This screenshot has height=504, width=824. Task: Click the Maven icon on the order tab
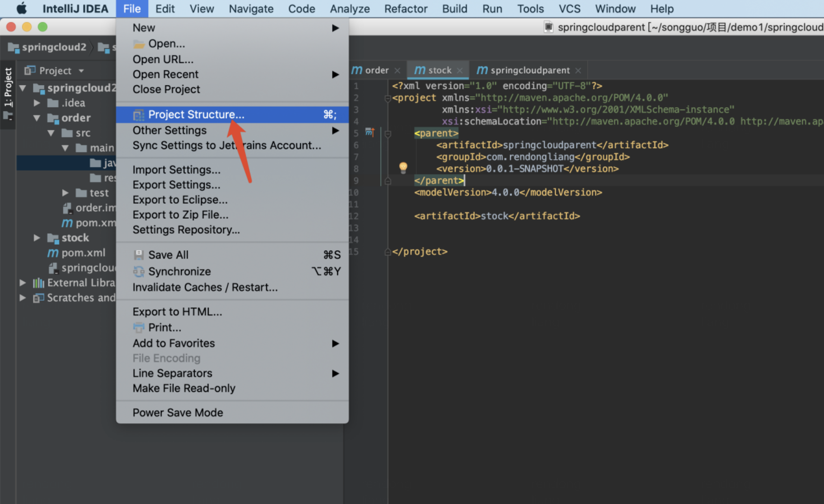[357, 70]
